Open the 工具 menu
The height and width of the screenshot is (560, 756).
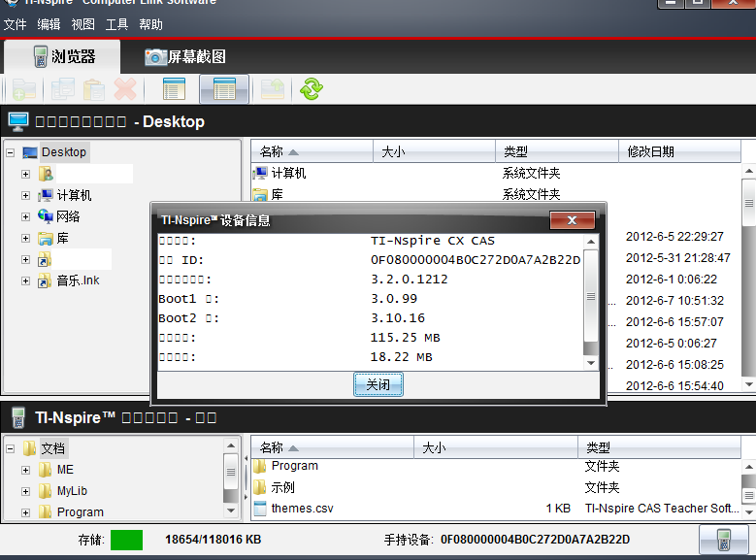[x=116, y=24]
